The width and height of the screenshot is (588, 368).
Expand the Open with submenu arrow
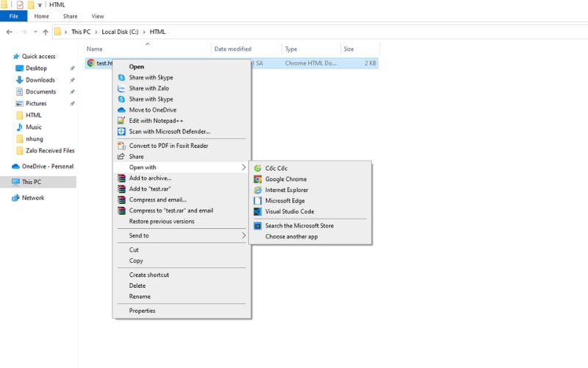point(244,168)
